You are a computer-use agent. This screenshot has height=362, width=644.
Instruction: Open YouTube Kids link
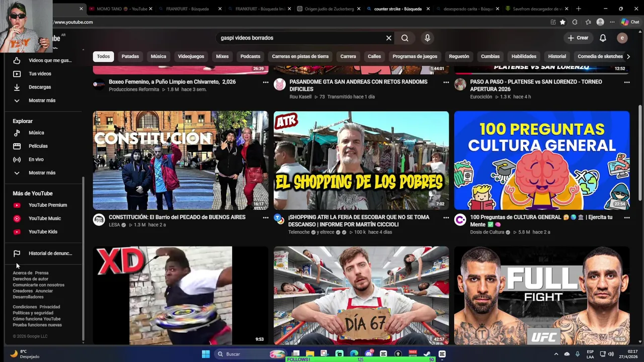(x=44, y=232)
